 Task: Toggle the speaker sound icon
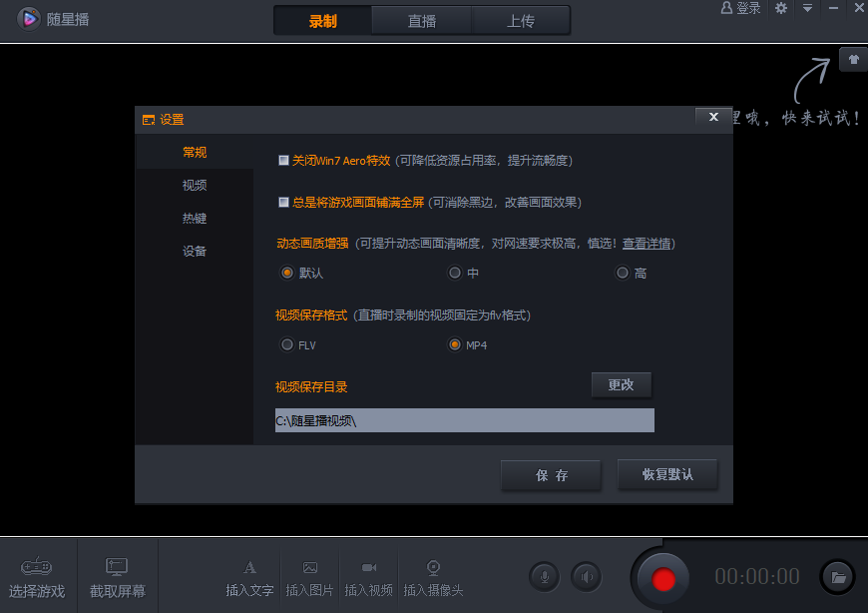tap(587, 577)
